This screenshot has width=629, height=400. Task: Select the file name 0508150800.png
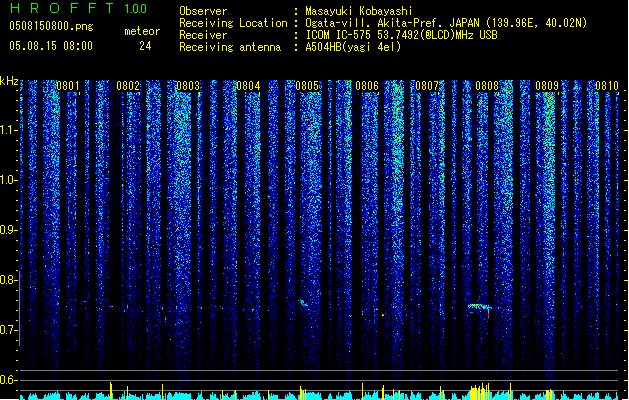tap(51, 27)
